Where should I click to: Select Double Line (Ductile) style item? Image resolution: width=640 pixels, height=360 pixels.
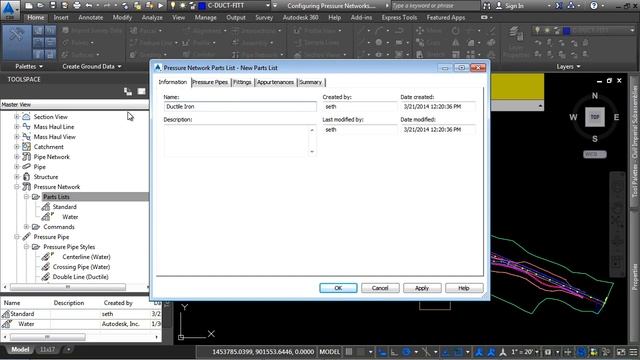[x=80, y=277]
